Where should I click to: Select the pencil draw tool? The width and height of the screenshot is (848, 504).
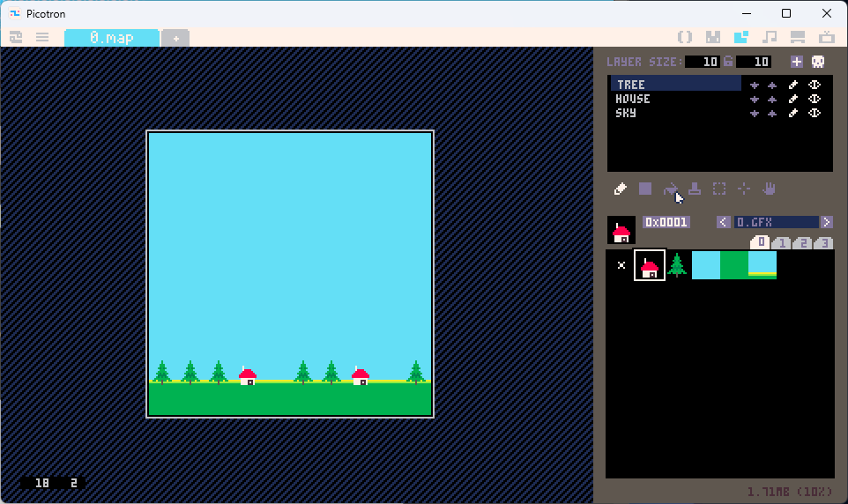click(x=621, y=189)
